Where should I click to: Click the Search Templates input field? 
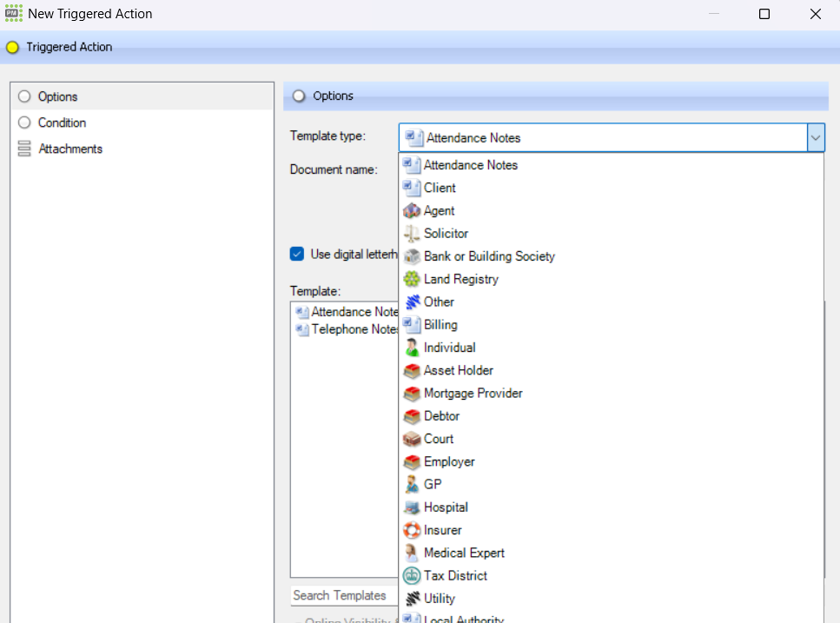point(343,596)
